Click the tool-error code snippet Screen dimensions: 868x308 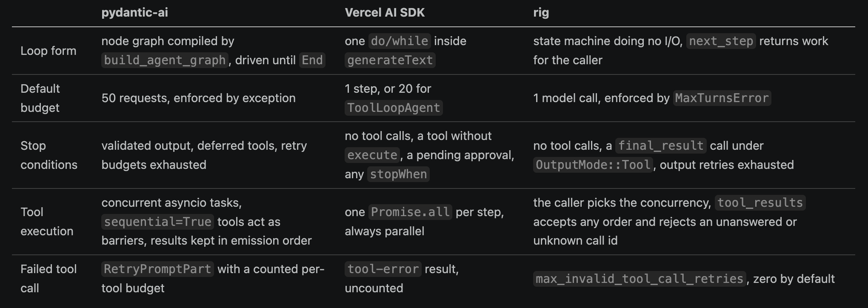click(x=383, y=269)
